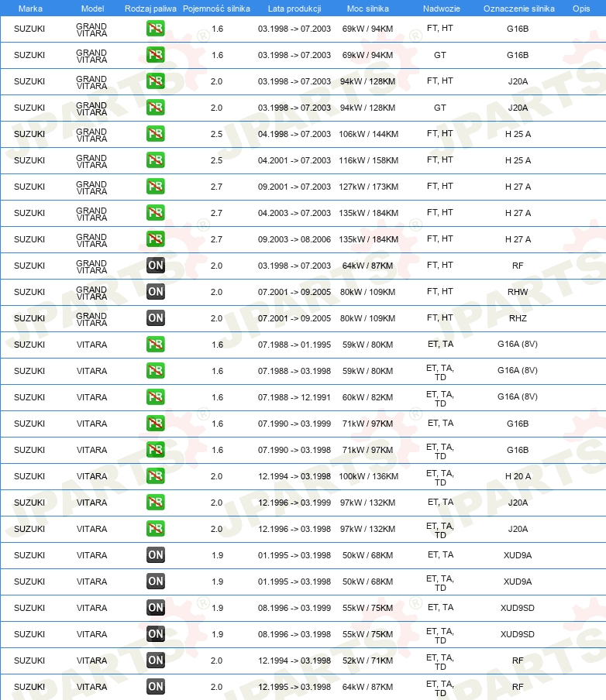Click the 09.2003 -> 08.2006 production date
Image resolution: width=606 pixels, height=700 pixels.
pos(294,239)
